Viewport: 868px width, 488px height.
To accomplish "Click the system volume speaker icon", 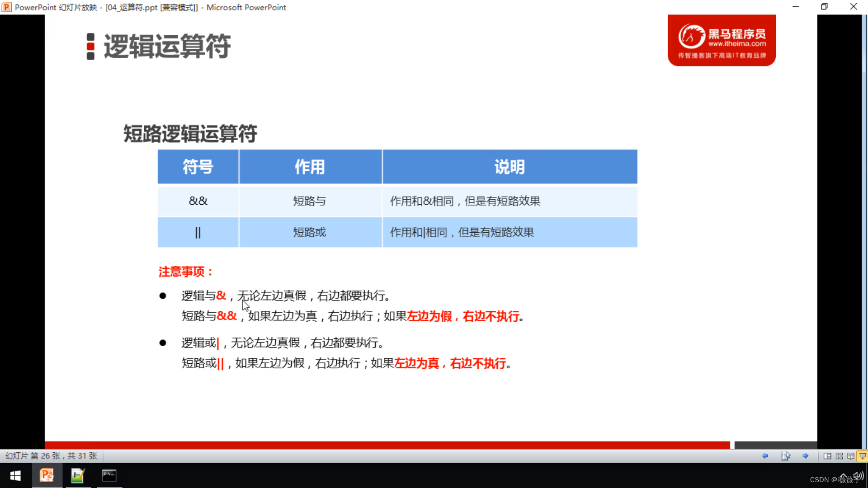I will (858, 475).
